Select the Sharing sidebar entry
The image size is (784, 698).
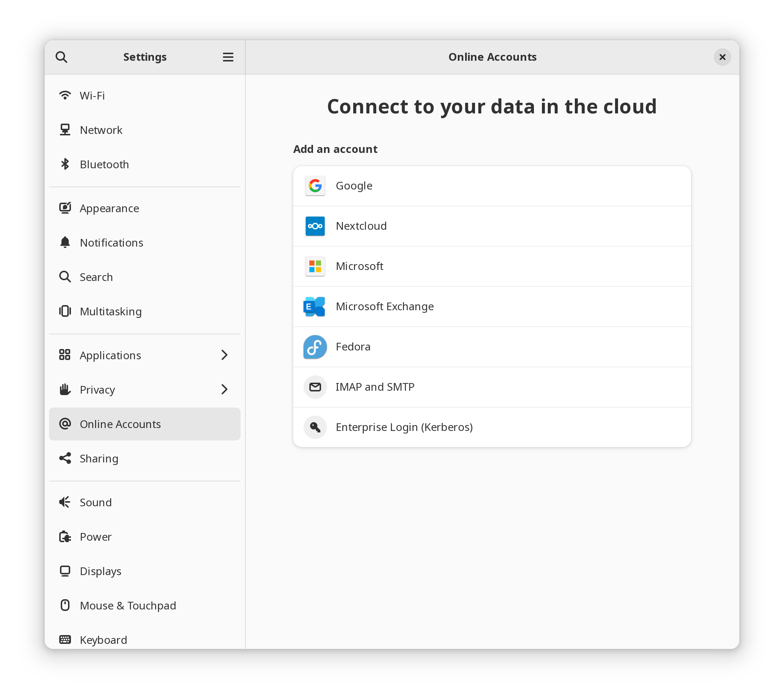tap(99, 458)
